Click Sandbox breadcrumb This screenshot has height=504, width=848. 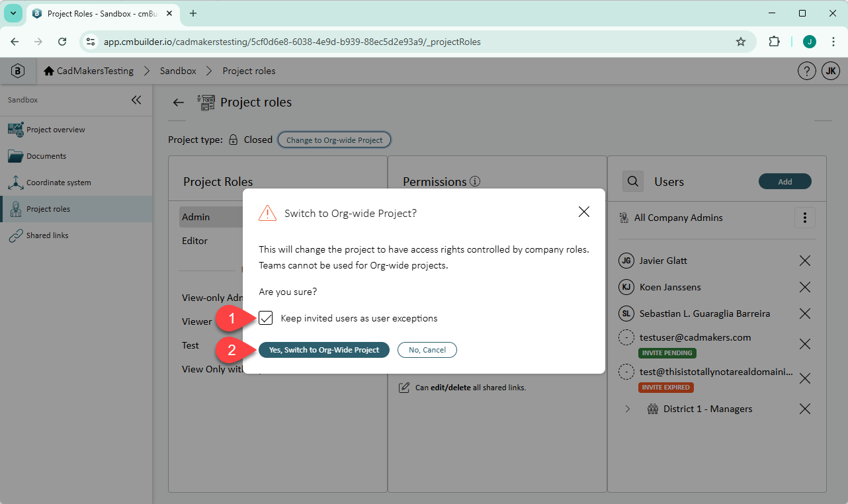(x=178, y=71)
